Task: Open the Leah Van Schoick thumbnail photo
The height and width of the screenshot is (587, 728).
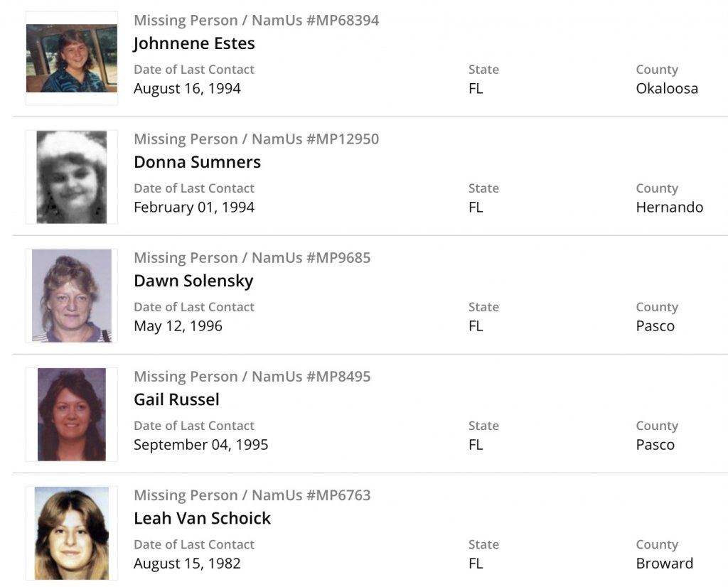Action: (71, 533)
